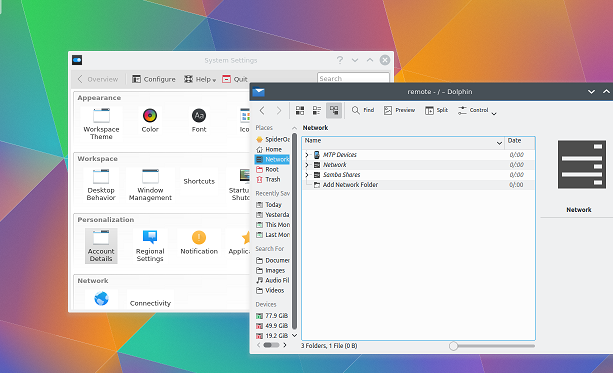613x373 pixels.
Task: Adjust the zoom slider in status bar
Action: [453, 346]
